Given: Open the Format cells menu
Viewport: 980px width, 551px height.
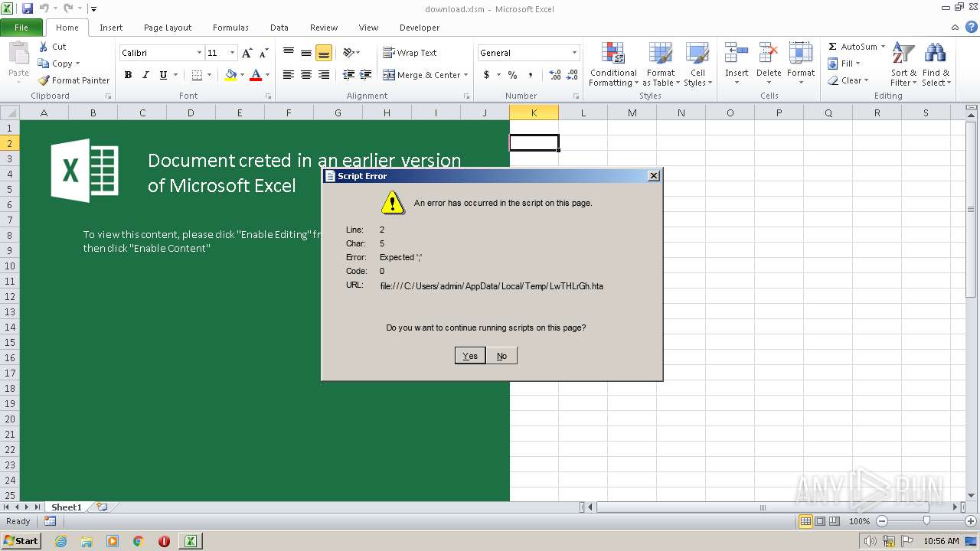Looking at the screenshot, I should click(801, 64).
